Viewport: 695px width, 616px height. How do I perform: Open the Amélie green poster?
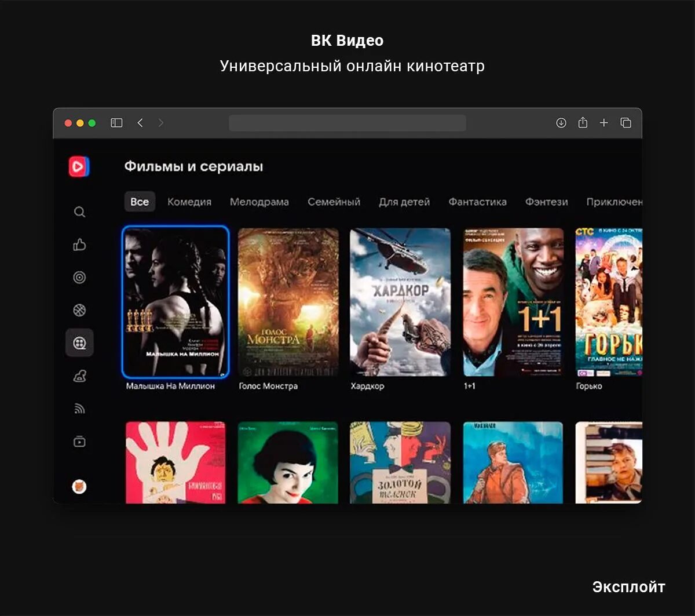tap(288, 462)
